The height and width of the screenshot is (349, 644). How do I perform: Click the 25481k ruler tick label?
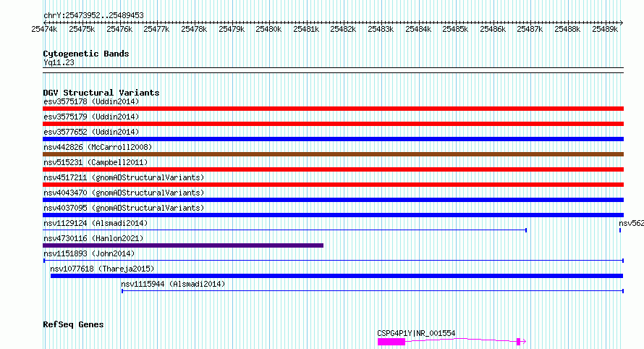[306, 29]
